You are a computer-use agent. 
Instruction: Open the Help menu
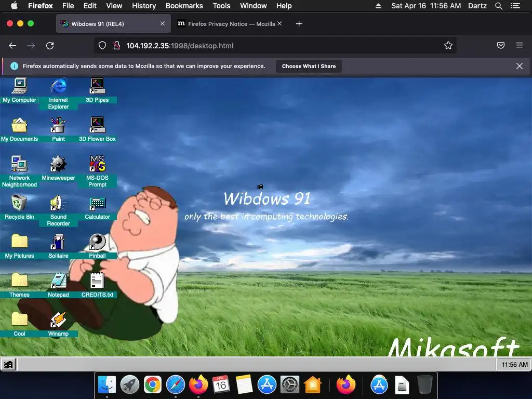[x=284, y=6]
